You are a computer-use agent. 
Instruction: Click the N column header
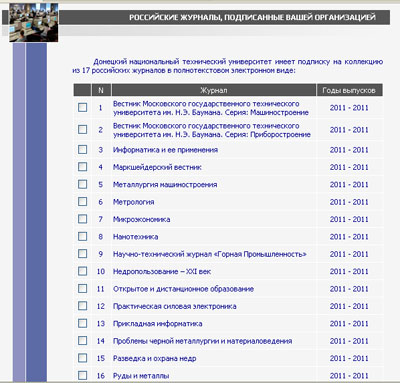tap(101, 90)
